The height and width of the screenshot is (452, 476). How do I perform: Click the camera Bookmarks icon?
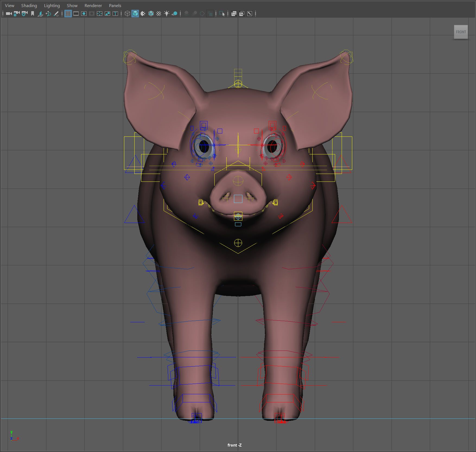coord(33,14)
